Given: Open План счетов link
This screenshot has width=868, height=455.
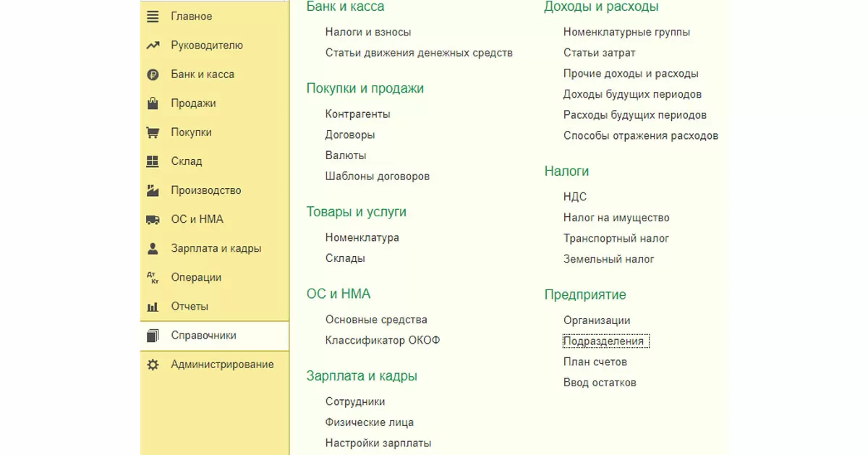Looking at the screenshot, I should point(595,362).
